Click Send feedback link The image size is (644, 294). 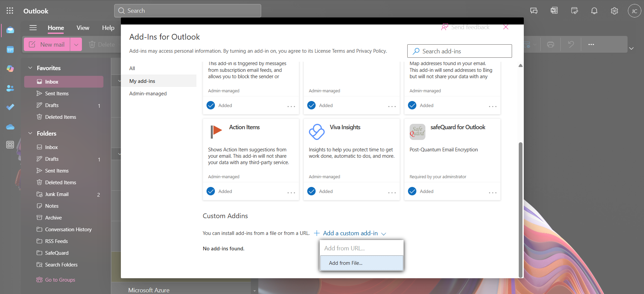(x=465, y=27)
